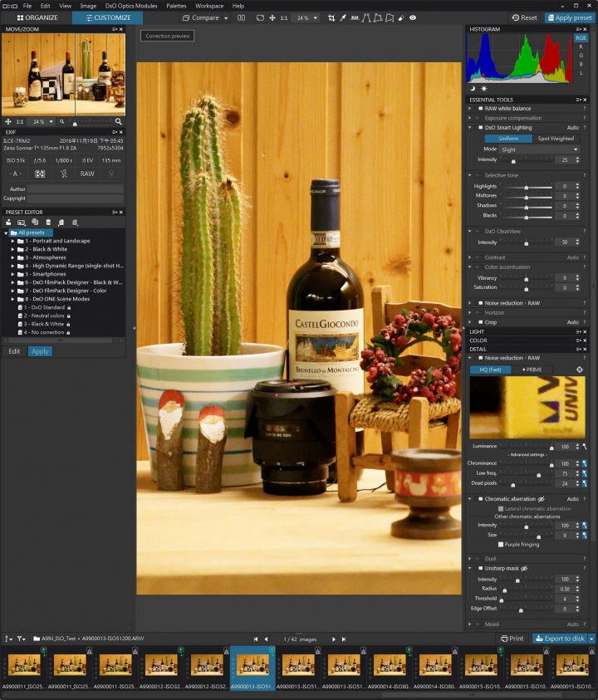This screenshot has height=700, width=598.
Task: Enable the Exposure compensation checkbox
Action: [479, 118]
